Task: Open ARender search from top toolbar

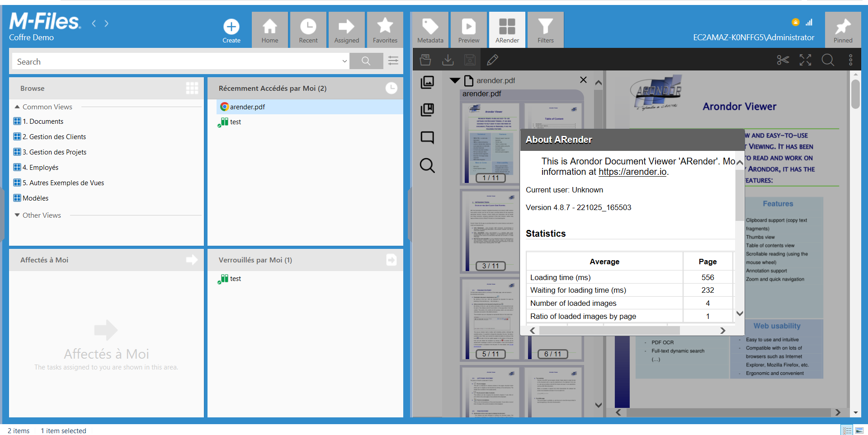Action: (x=828, y=60)
